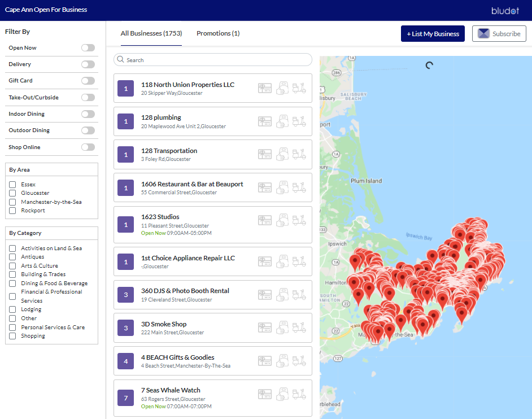Enable the Open Now filter toggle
Screen dimensions: 532x419
pyautogui.click(x=88, y=48)
